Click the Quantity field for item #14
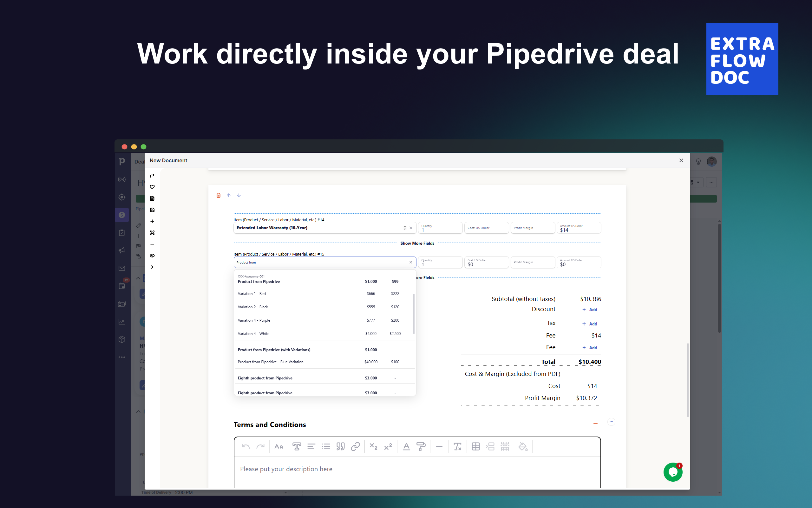 440,228
